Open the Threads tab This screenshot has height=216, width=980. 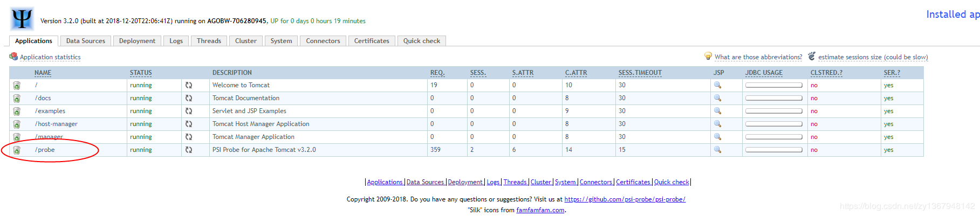click(209, 41)
